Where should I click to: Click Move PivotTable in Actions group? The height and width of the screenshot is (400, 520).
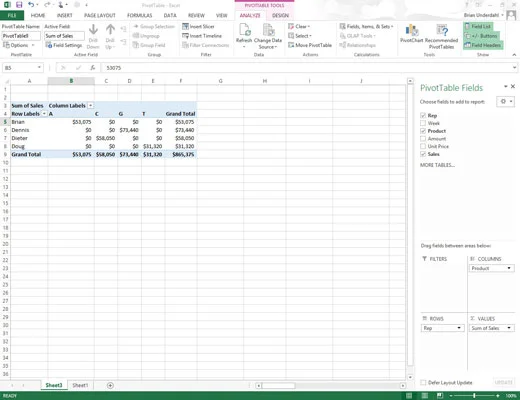pyautogui.click(x=310, y=45)
